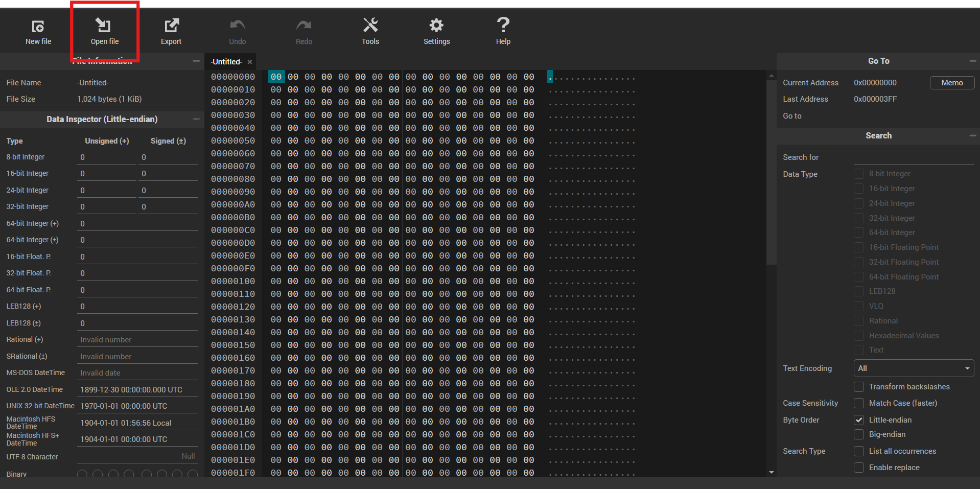Click the Redo icon

pos(304,25)
